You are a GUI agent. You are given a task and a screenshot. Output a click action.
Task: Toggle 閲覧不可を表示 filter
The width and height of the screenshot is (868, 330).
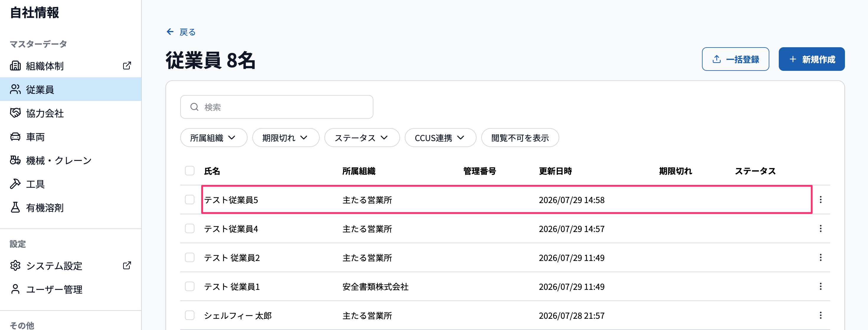pyautogui.click(x=520, y=138)
